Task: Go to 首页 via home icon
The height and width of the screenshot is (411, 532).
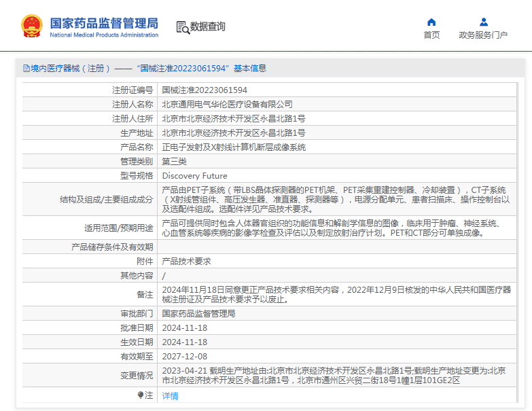Action: pos(431,22)
